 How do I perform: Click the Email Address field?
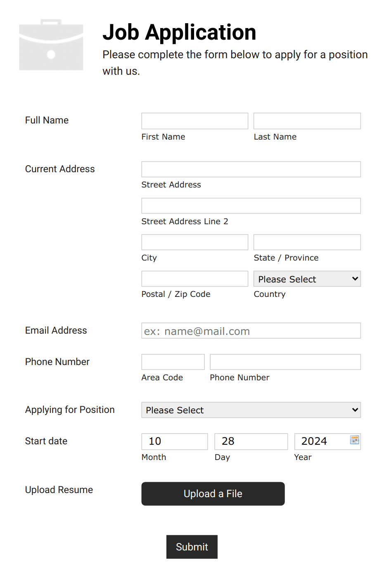coord(251,330)
